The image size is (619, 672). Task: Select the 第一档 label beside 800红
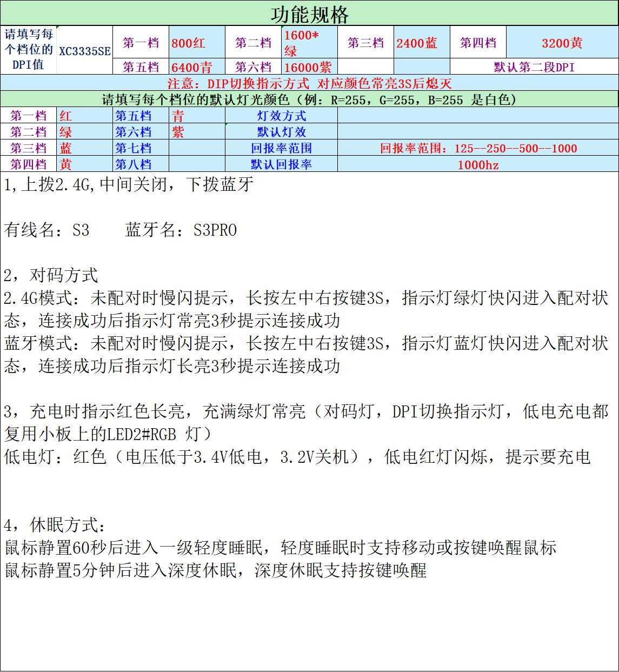(x=141, y=42)
